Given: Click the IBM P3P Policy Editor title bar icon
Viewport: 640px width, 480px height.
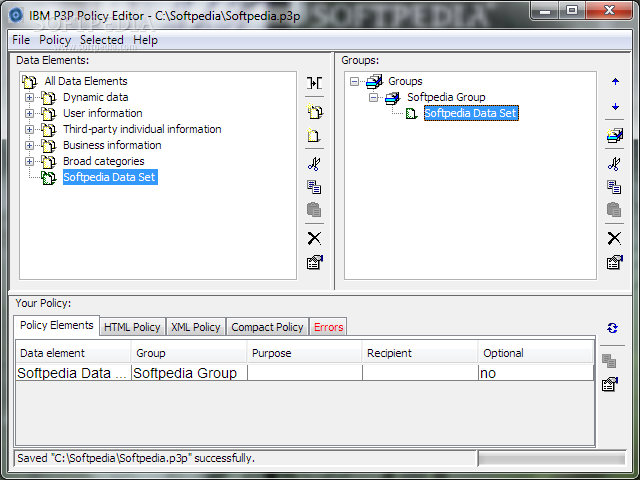Looking at the screenshot, I should (x=16, y=16).
